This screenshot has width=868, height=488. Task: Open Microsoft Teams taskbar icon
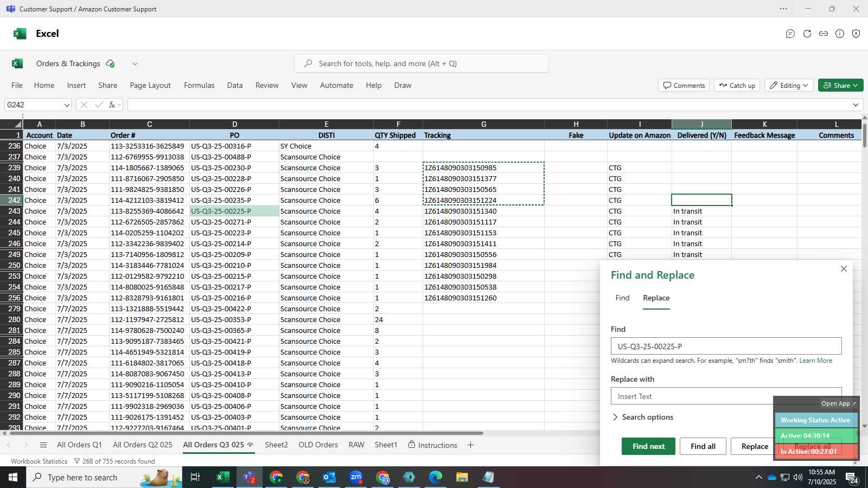coord(250,477)
